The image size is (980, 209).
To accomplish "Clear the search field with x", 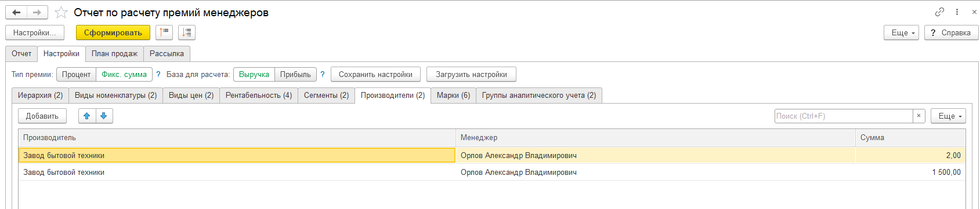I will tap(918, 116).
